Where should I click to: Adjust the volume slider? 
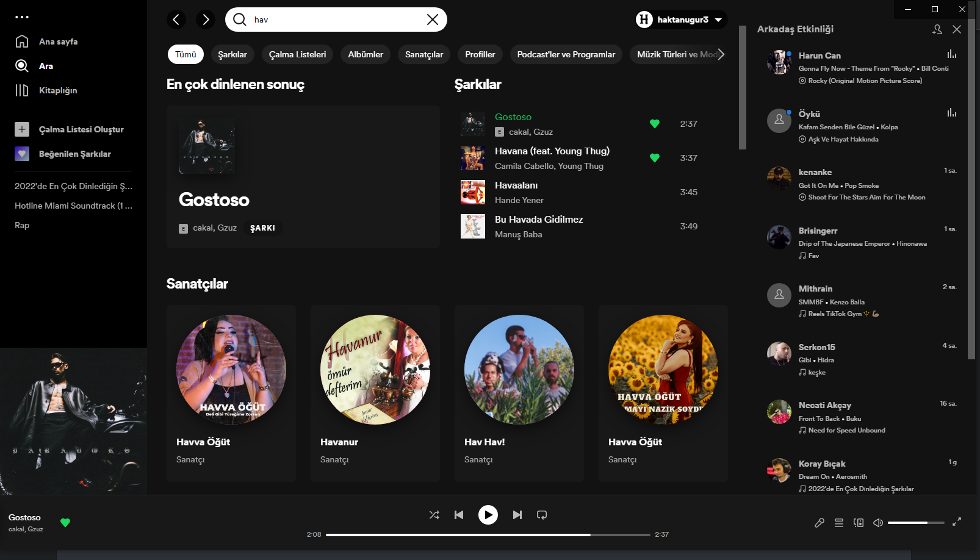[x=916, y=523]
